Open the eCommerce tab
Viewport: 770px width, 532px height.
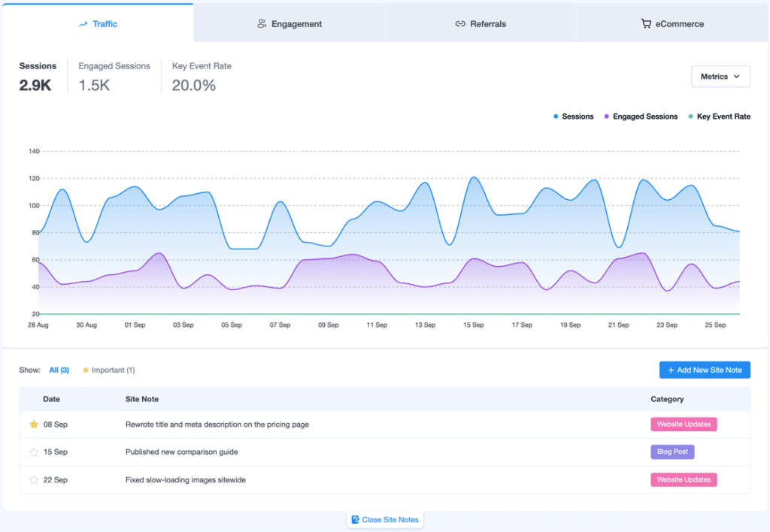click(x=672, y=23)
